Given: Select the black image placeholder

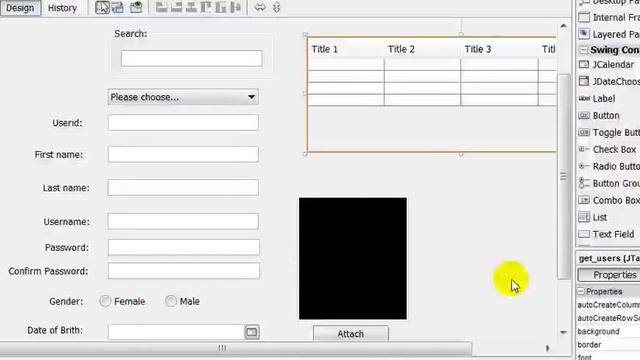Looking at the screenshot, I should pos(353,258).
